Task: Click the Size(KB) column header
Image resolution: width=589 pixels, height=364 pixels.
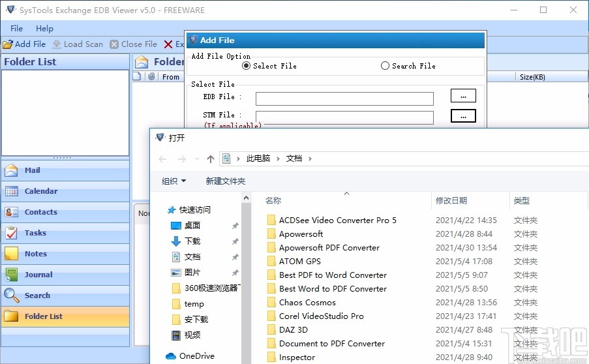Action: tap(532, 77)
